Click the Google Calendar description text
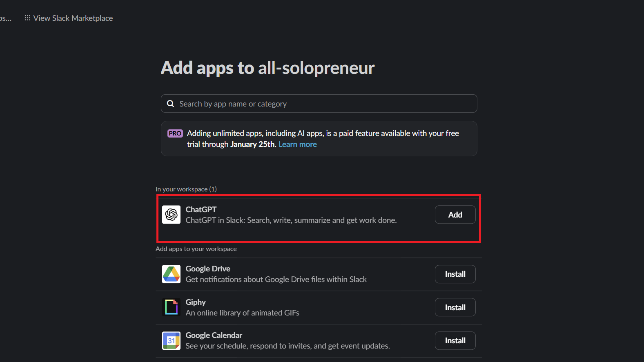Image resolution: width=644 pixels, height=362 pixels. tap(288, 346)
